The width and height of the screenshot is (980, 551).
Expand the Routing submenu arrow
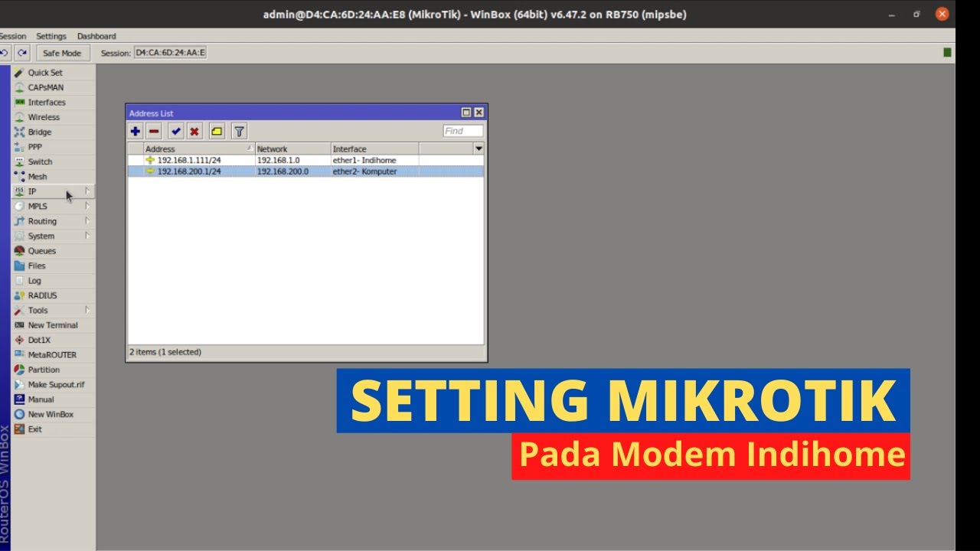87,220
